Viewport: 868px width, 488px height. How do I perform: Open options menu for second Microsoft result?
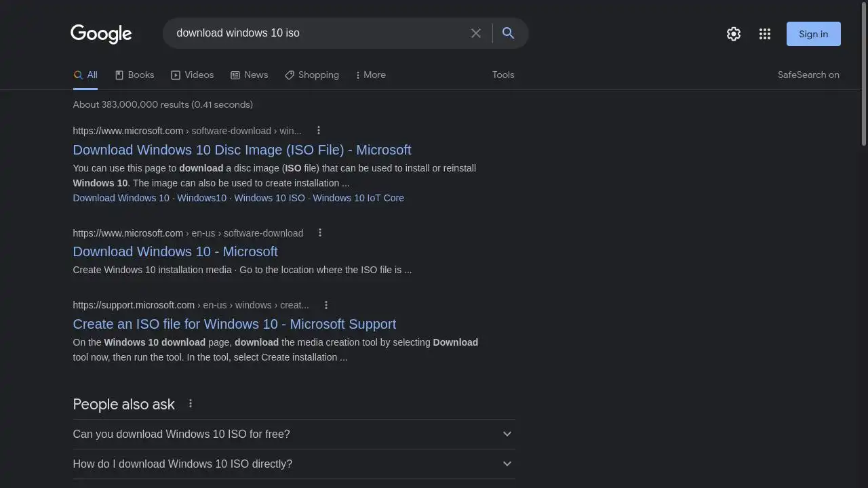pyautogui.click(x=320, y=233)
